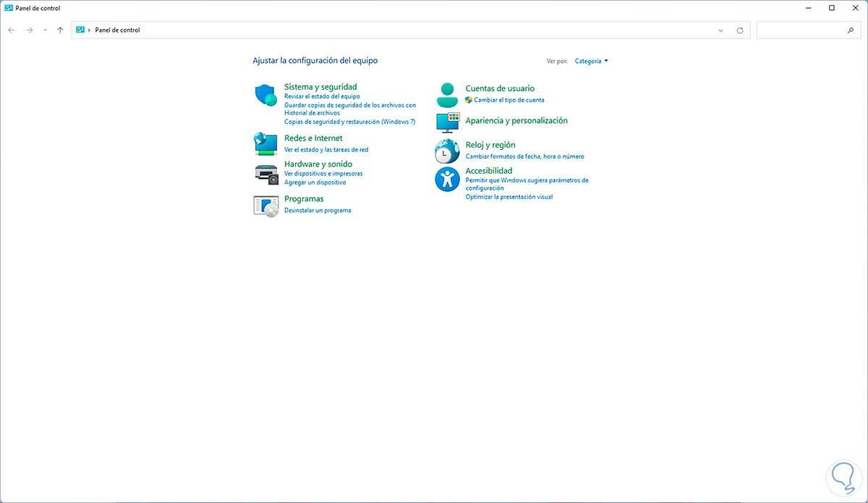Open Redes e Internet category
Screen dimensions: 868x503
313,138
